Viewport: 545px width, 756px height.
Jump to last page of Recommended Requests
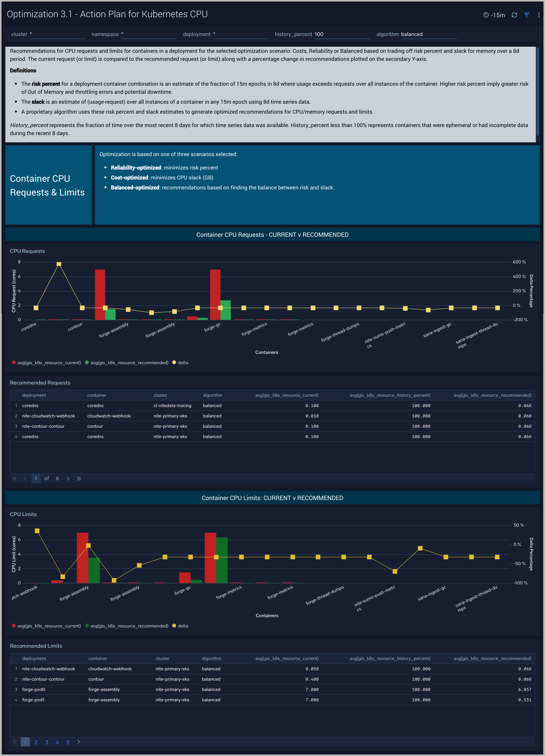79,478
